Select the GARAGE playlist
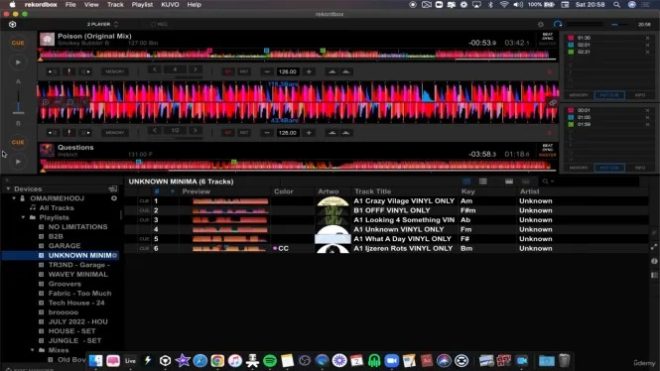This screenshot has height=371, width=660. tap(64, 246)
